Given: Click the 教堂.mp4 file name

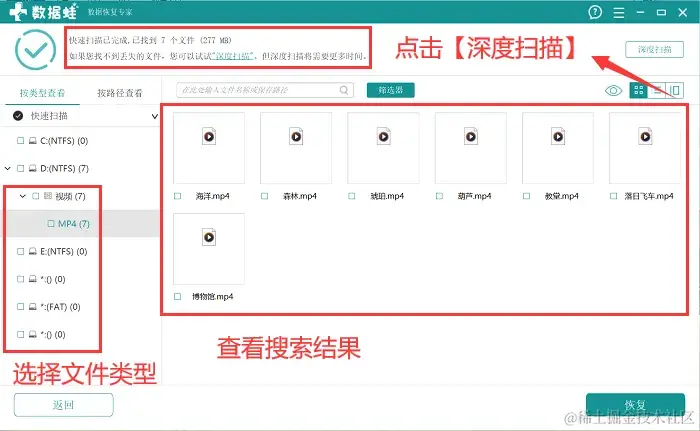Looking at the screenshot, I should click(x=562, y=196).
